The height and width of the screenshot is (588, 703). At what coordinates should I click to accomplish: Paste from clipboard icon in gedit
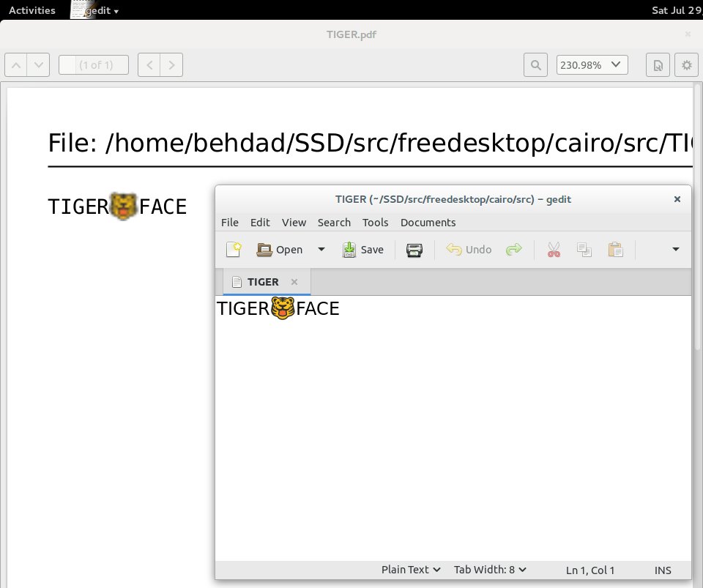coord(616,250)
